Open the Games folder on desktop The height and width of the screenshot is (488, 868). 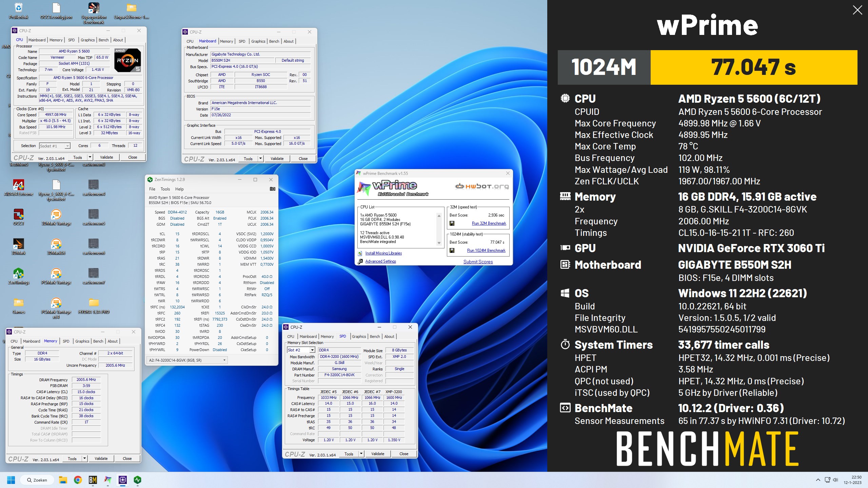tap(19, 305)
